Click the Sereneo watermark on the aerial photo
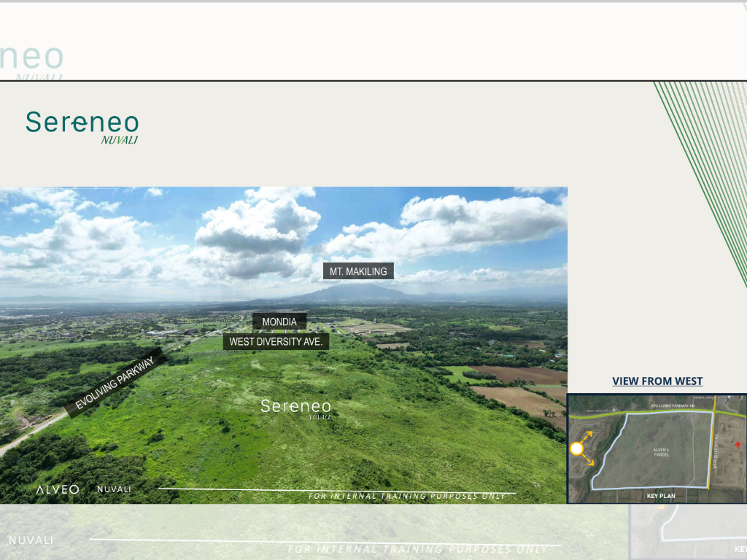747x560 pixels. click(296, 407)
